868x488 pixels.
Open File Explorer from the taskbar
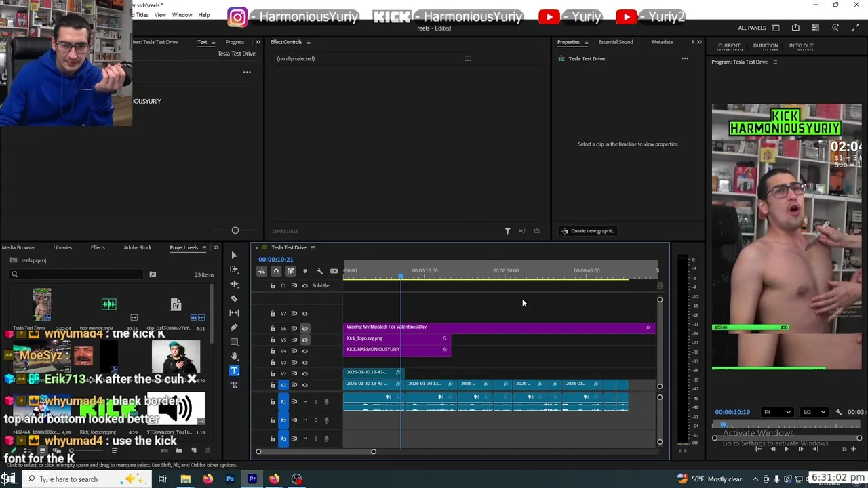coord(185,479)
